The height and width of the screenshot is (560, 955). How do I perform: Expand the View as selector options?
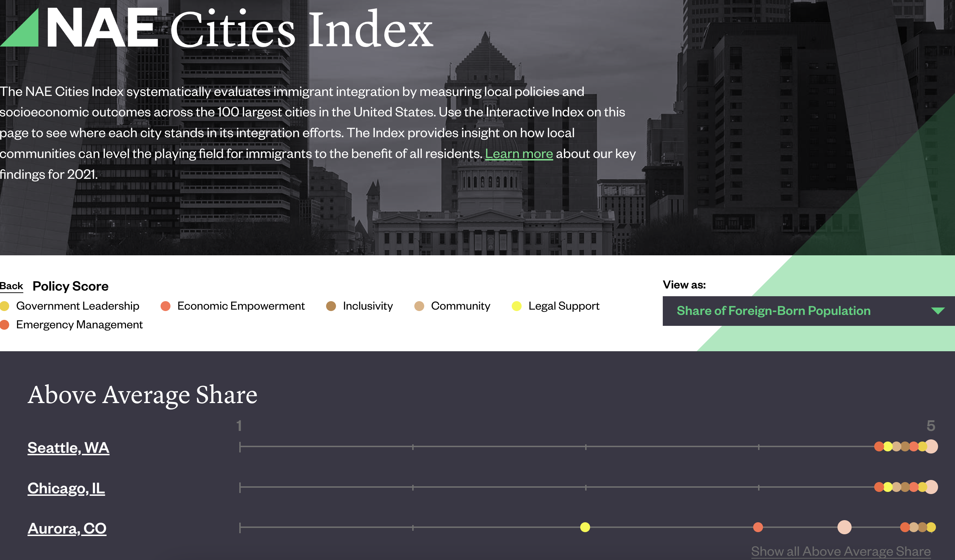click(x=808, y=311)
